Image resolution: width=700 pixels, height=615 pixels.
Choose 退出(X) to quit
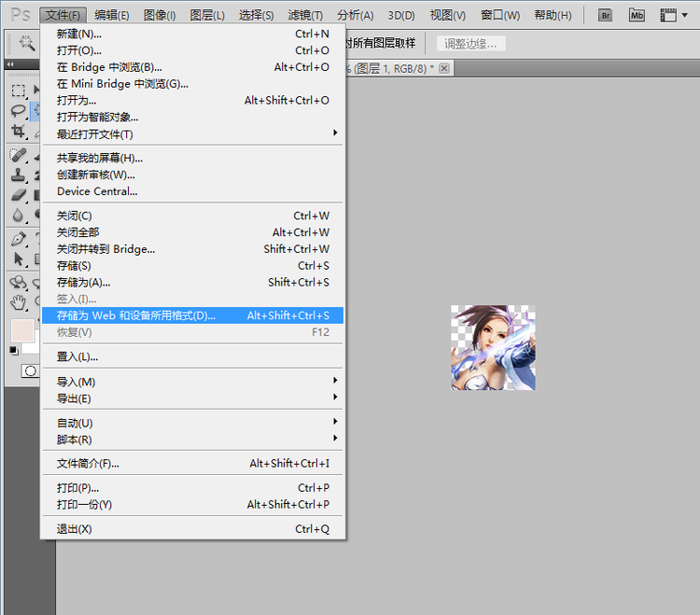point(192,529)
